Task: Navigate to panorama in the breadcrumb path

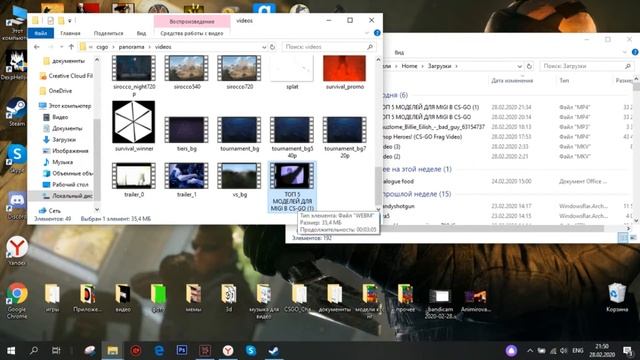Action: click(x=131, y=47)
